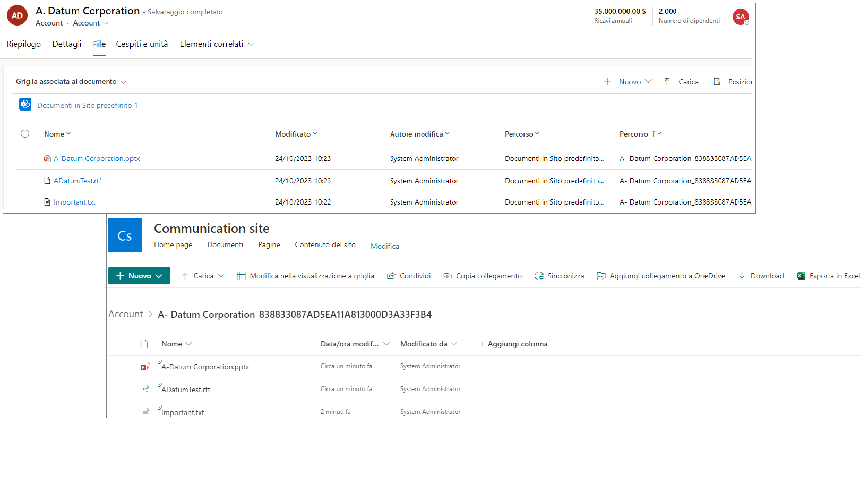Click the Esporta in Excel label
868x482 pixels.
point(835,276)
